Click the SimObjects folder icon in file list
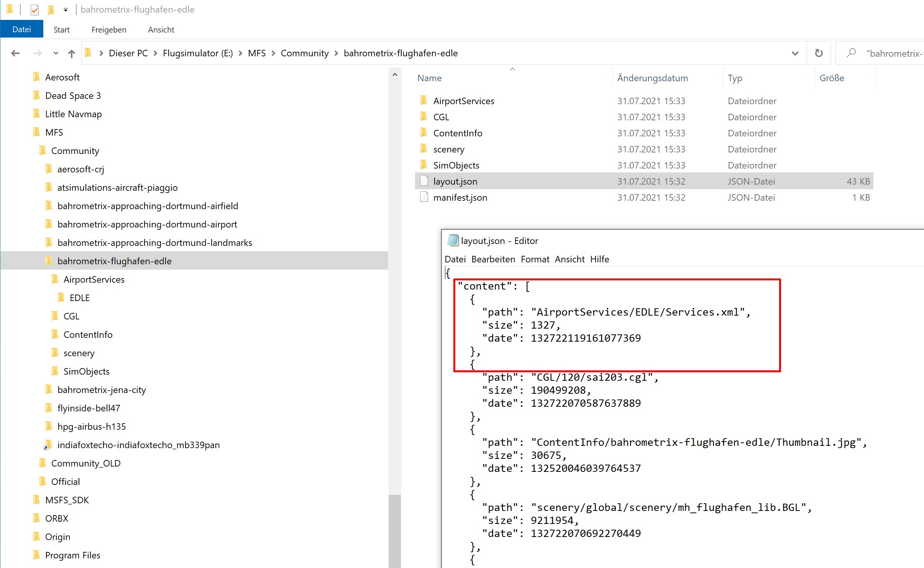 [424, 165]
